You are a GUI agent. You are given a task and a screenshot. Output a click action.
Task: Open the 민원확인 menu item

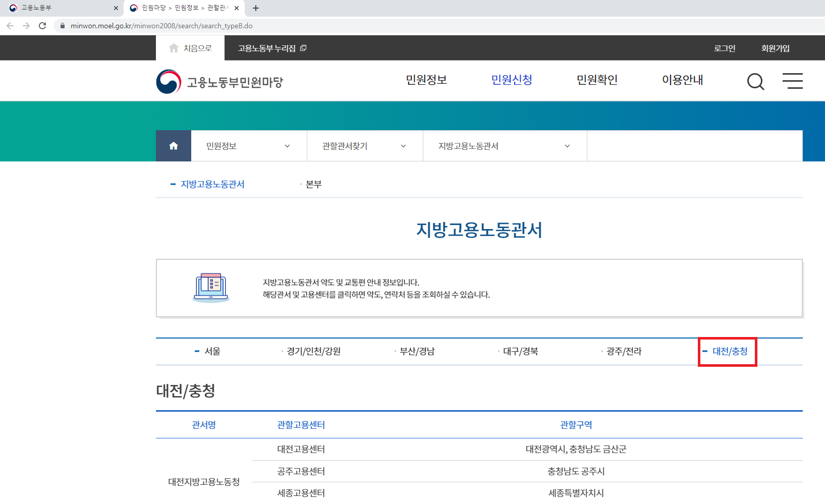pos(597,80)
